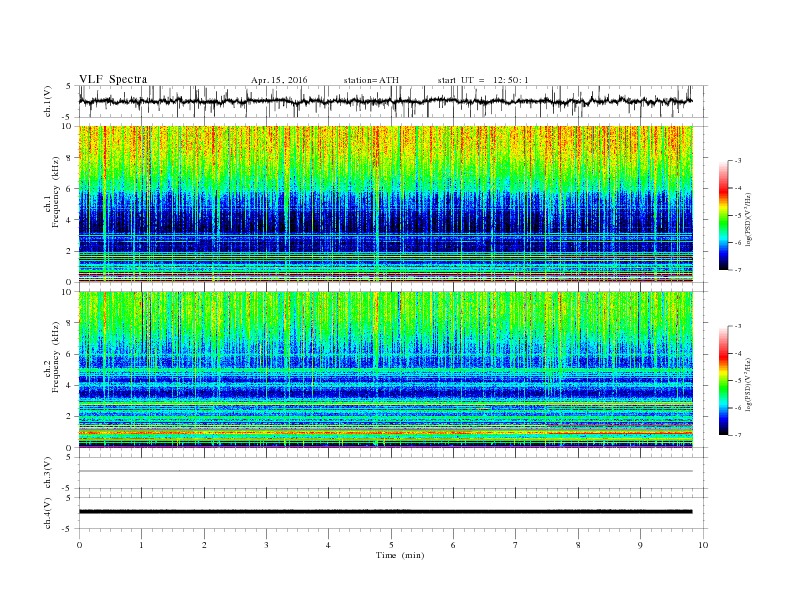Click the 'VLF Spectra' title text
The width and height of the screenshot is (792, 612).
point(113,79)
